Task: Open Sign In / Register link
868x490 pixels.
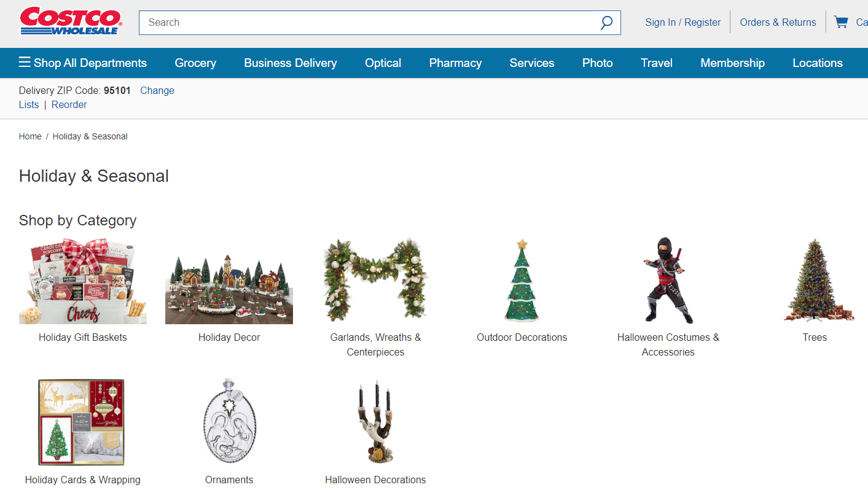Action: point(683,22)
